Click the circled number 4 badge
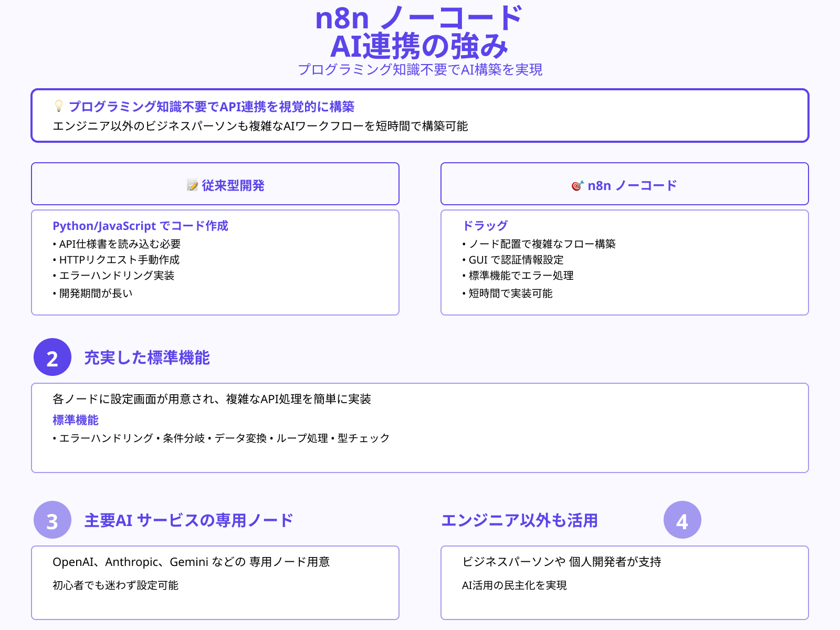The height and width of the screenshot is (630, 840). (x=682, y=521)
